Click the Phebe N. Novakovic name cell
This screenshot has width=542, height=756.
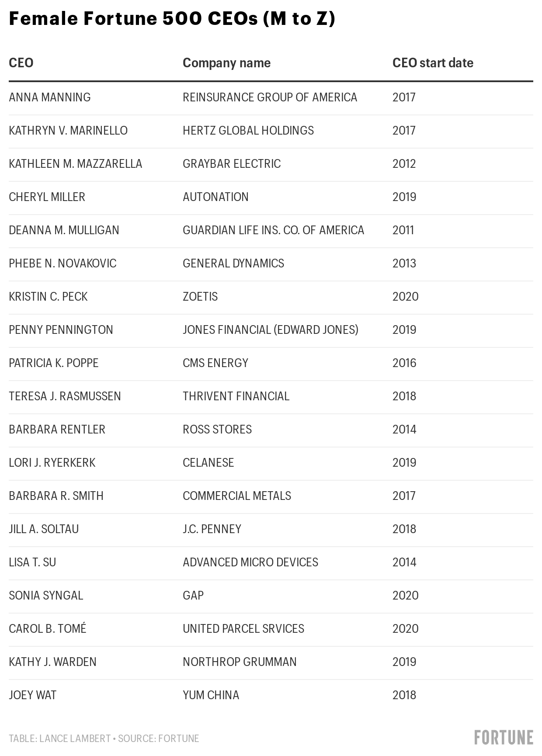point(63,263)
